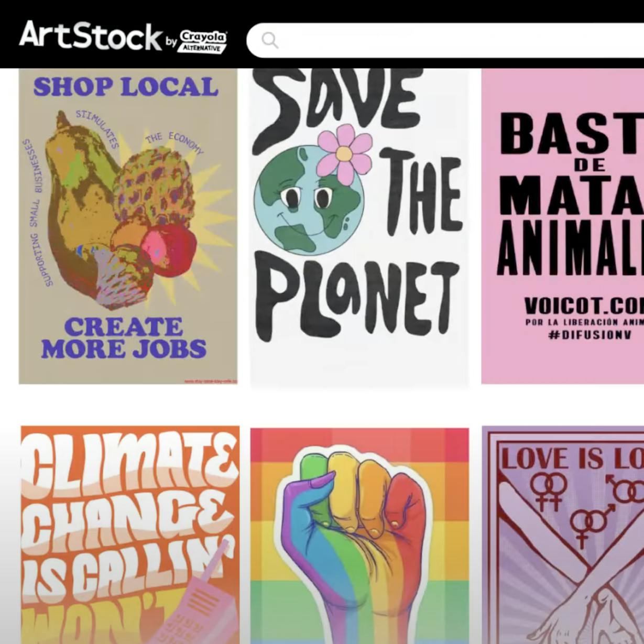The width and height of the screenshot is (644, 644).
Task: Focus the search input field
Action: (x=445, y=40)
